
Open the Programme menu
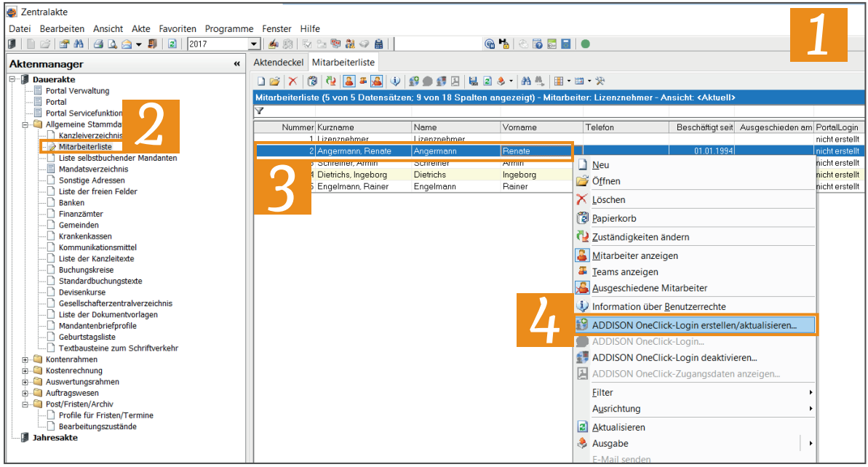click(229, 29)
